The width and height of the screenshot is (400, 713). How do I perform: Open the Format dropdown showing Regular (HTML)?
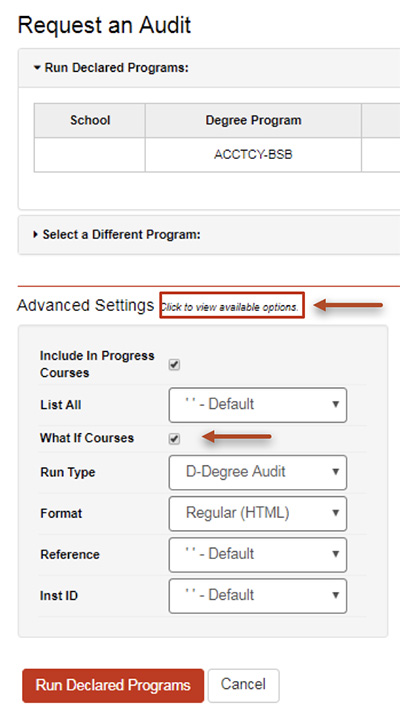(258, 514)
